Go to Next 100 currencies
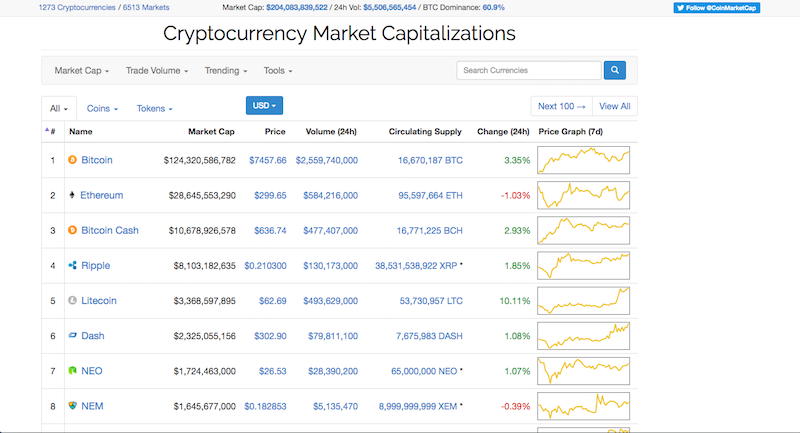Viewport: 800px width, 433px height. 561,106
